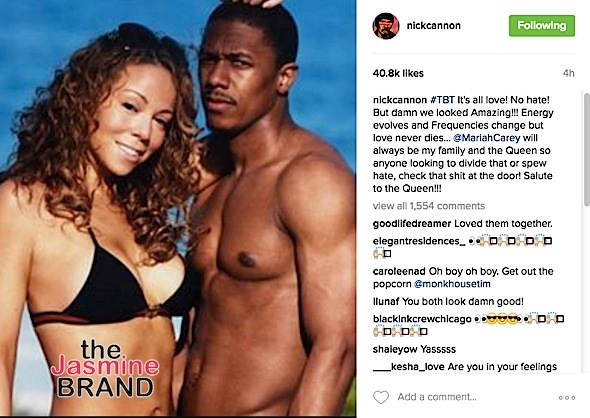
Task: Open the nickcannon profile avatar
Action: point(386,26)
